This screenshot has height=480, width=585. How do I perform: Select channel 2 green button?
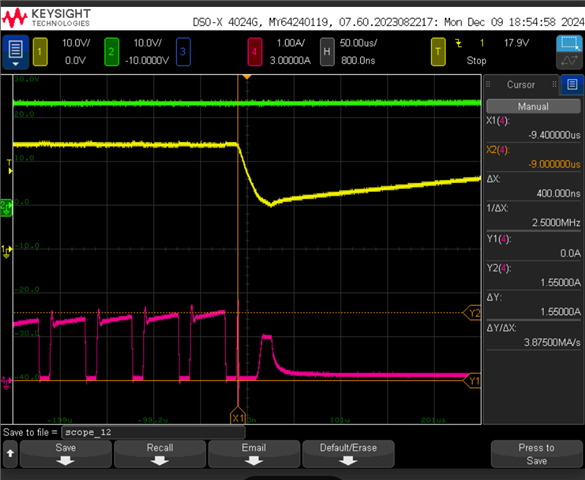pyautogui.click(x=111, y=52)
